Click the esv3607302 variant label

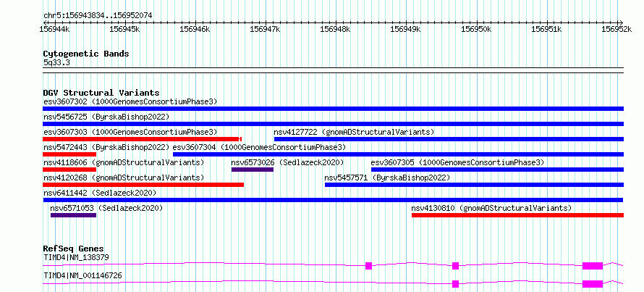pos(130,101)
